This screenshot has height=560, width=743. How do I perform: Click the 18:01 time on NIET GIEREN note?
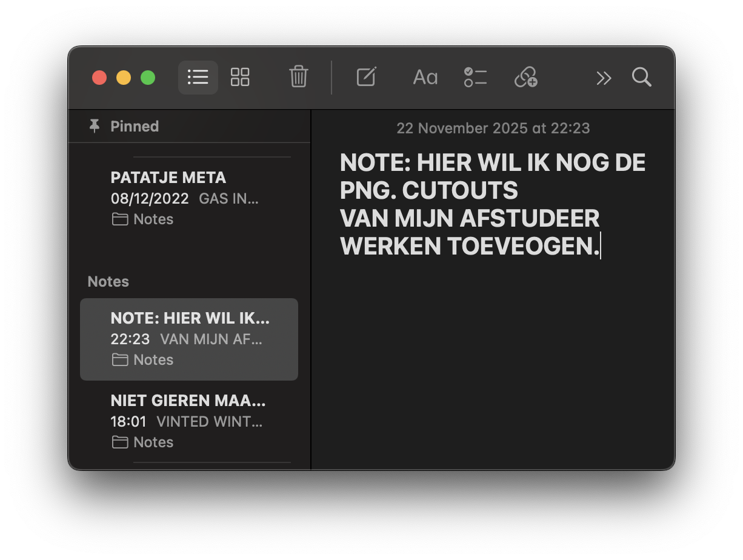(128, 422)
